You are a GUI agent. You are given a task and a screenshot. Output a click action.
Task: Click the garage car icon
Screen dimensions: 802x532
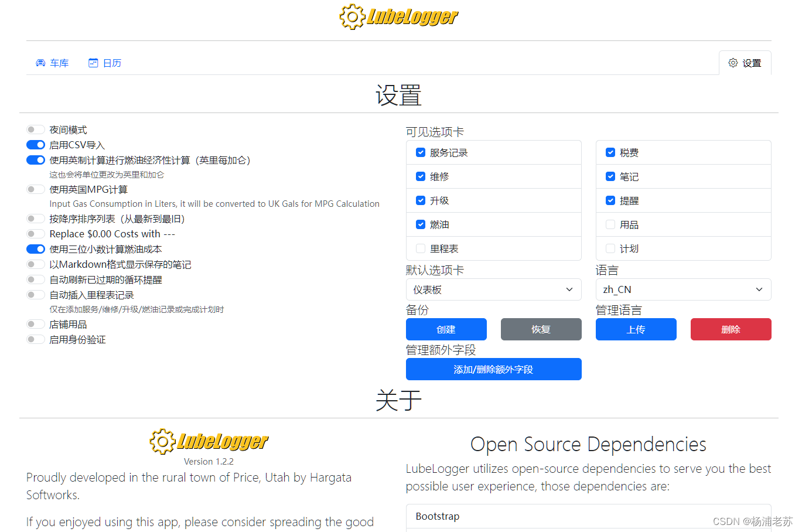[x=40, y=63]
